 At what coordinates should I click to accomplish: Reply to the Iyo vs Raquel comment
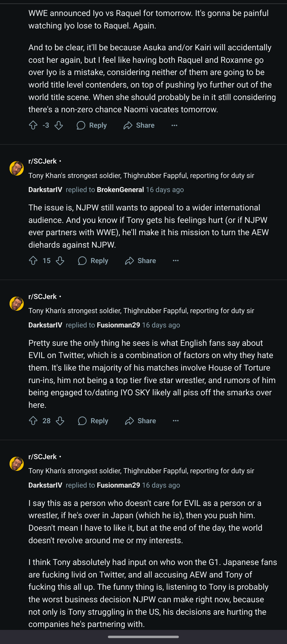coord(92,125)
